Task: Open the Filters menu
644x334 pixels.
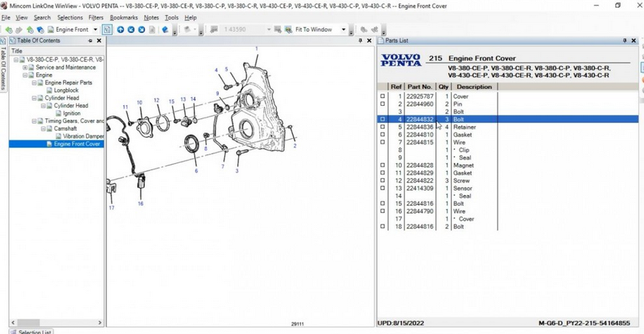Action: point(96,17)
